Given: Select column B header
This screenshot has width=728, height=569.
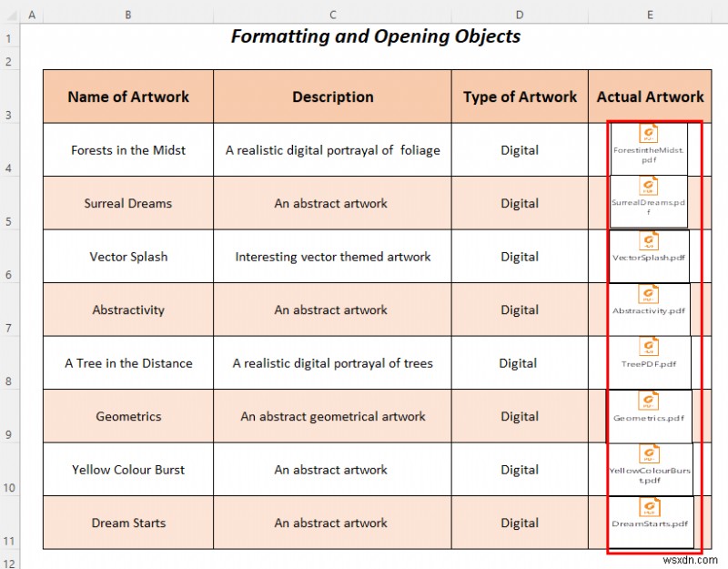Looking at the screenshot, I should (x=128, y=15).
